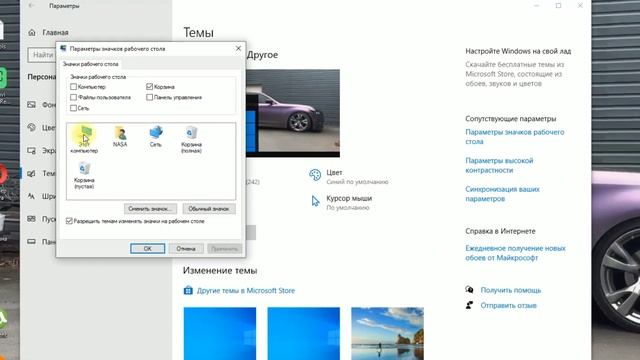Select the Сеть icon in the icon list

tap(156, 137)
